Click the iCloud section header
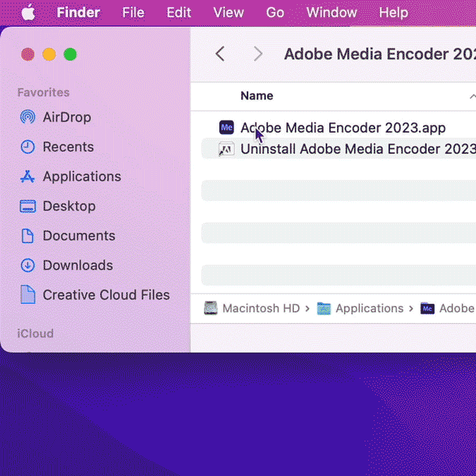The image size is (476, 476). click(x=35, y=334)
